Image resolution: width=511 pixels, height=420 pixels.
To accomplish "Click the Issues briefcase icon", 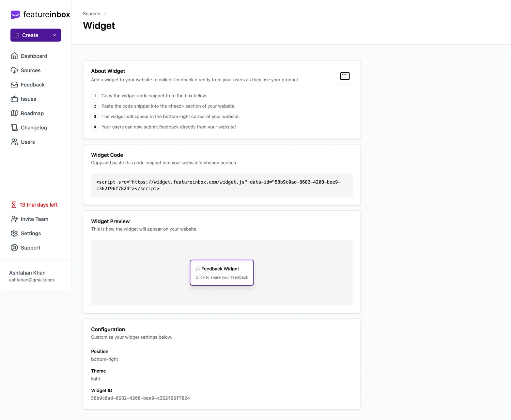I will click(14, 99).
